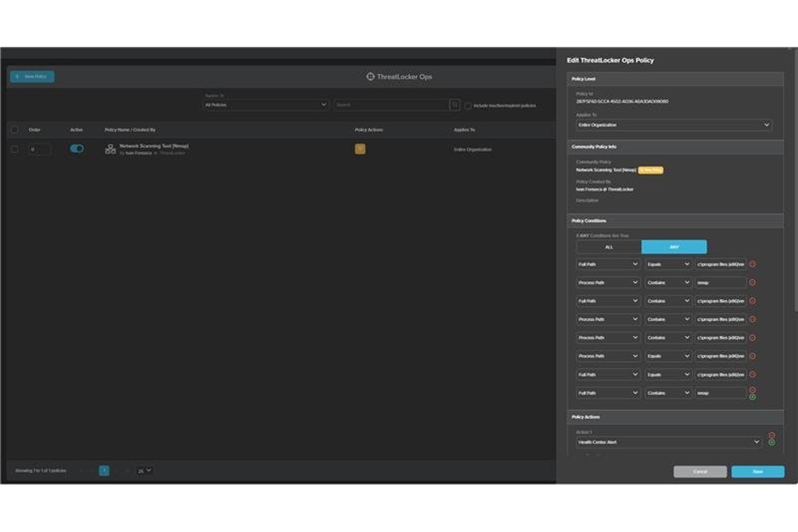Viewport: 798px width, 532px height.
Task: Click the Policy Actions column header
Action: pos(369,130)
